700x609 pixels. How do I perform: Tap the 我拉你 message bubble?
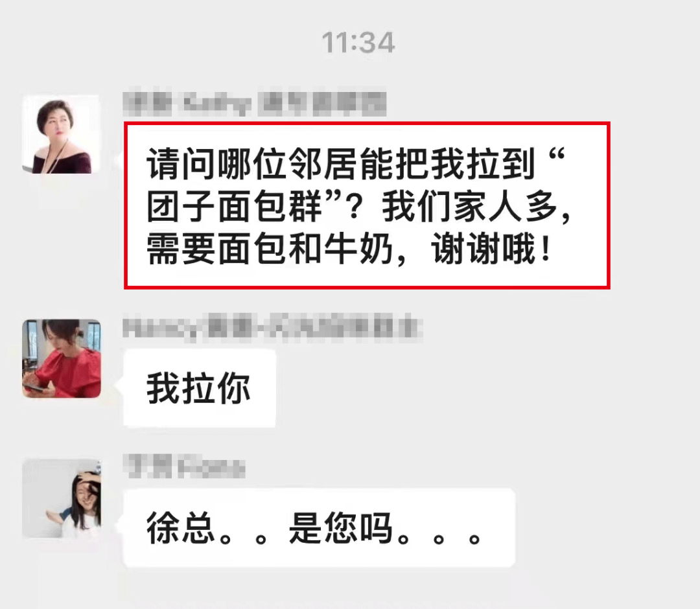pos(200,388)
